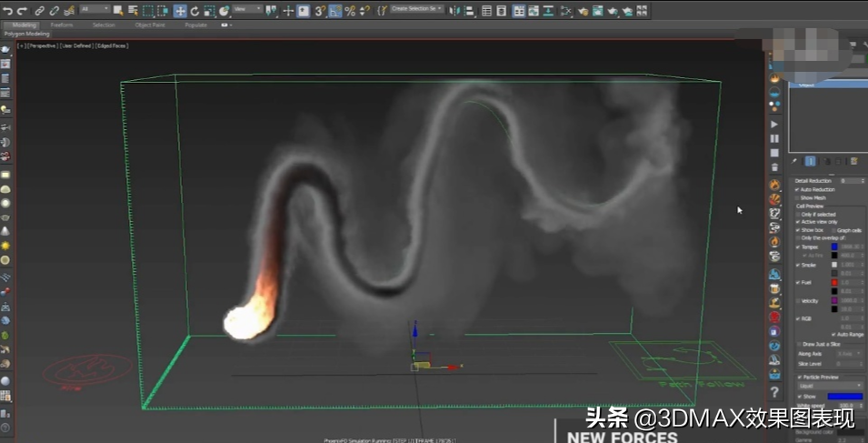Toggle the Layer Explorer icon
This screenshot has width=868, height=443.
tap(501, 11)
